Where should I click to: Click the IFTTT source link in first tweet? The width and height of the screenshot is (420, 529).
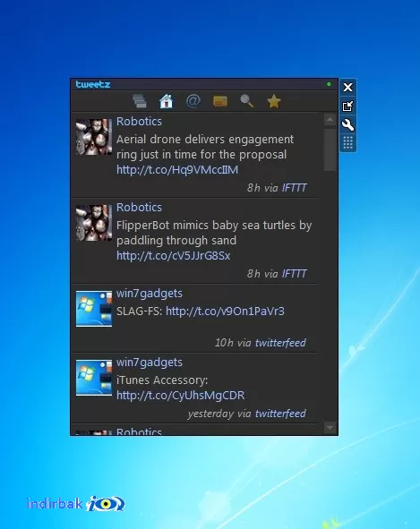pos(294,188)
